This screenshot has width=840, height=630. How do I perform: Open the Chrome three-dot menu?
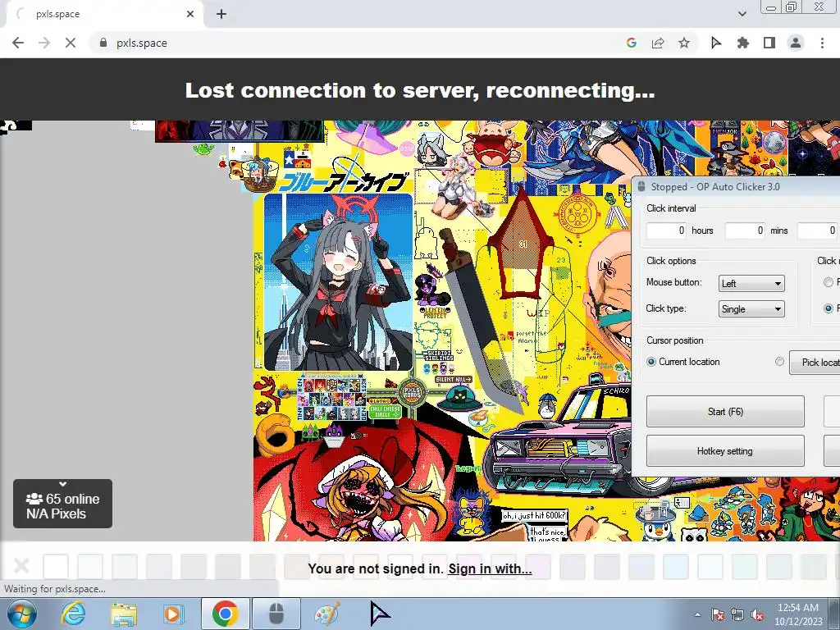tap(822, 43)
